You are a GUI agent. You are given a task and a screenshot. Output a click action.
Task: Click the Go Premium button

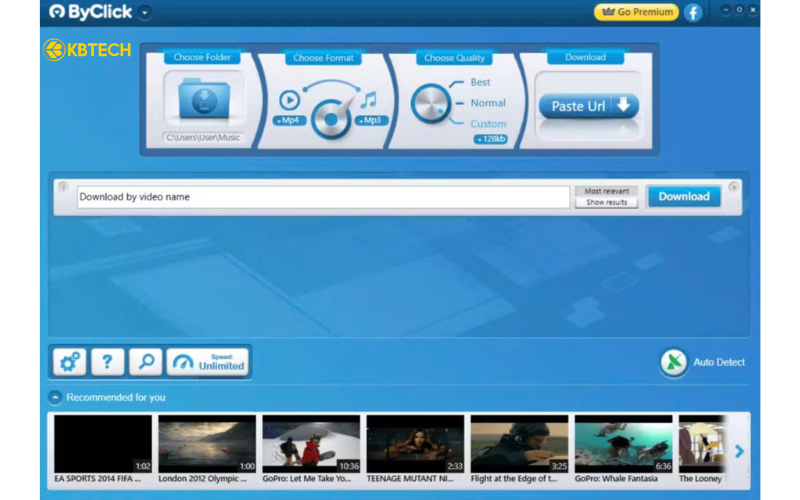[635, 12]
